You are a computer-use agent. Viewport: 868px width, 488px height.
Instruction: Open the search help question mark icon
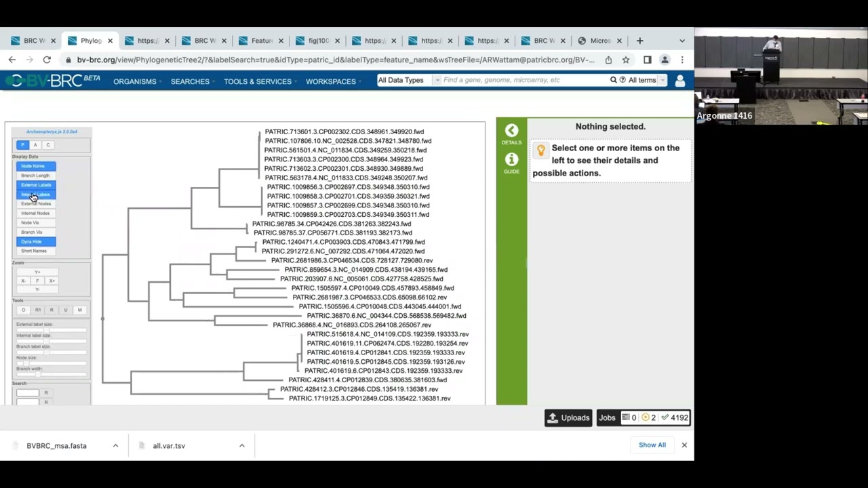623,80
